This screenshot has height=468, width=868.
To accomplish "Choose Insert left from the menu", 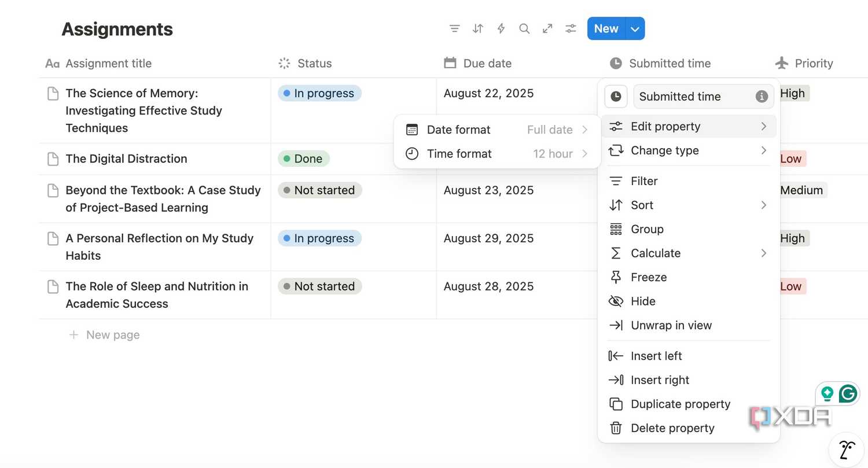I will [689, 356].
